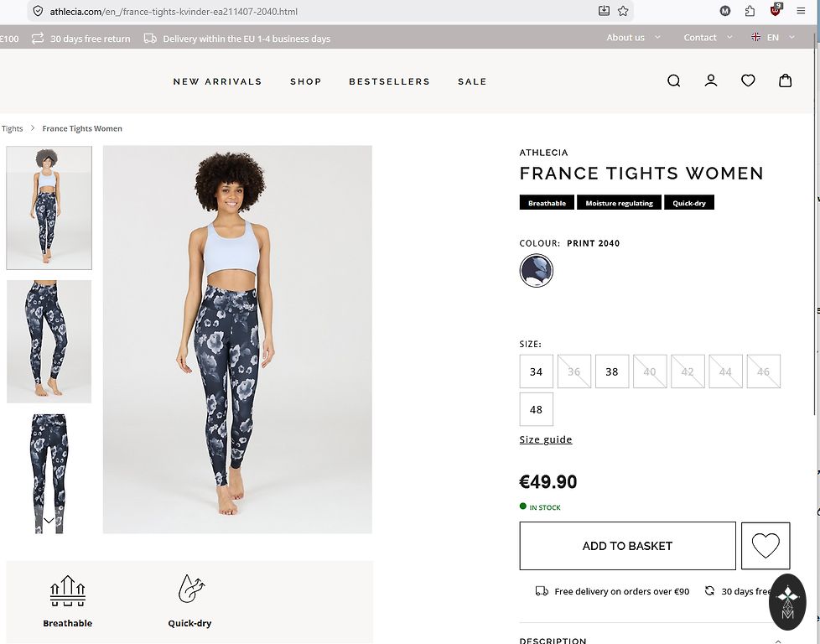The width and height of the screenshot is (820, 644).
Task: Bookmark this page with star icon
Action: pos(623,12)
